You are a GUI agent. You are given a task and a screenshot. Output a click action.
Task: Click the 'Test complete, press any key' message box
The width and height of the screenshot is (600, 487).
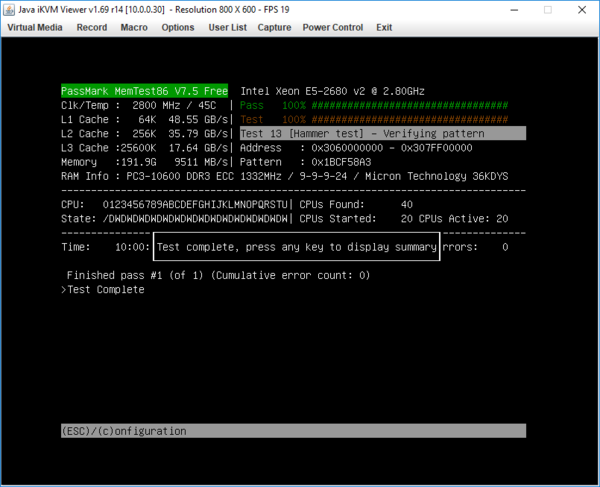[x=297, y=247]
